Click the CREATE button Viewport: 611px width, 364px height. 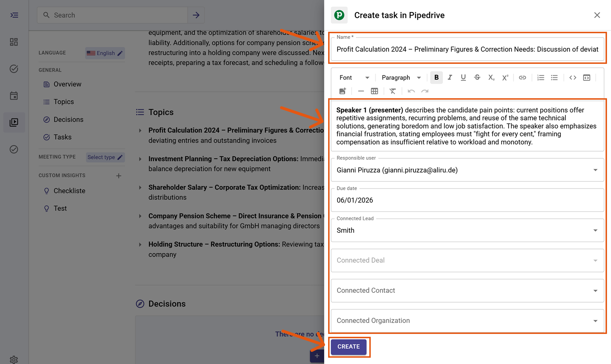pos(348,347)
